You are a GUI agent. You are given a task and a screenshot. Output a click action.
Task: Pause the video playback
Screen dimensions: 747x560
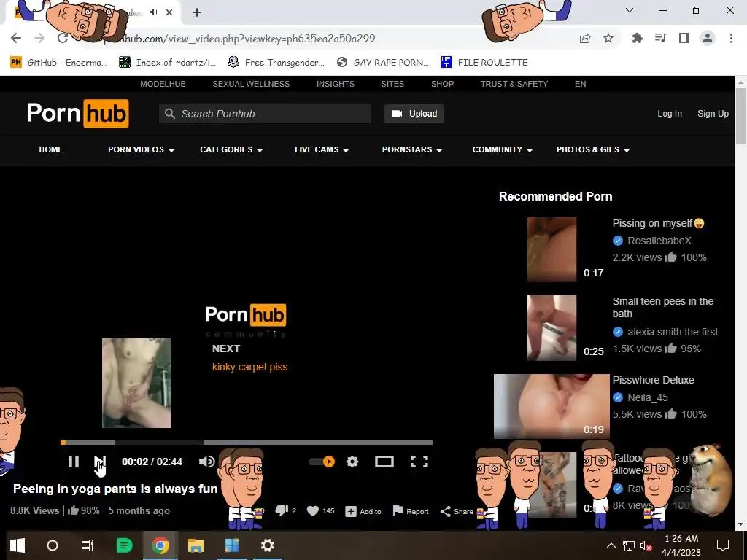pos(74,462)
